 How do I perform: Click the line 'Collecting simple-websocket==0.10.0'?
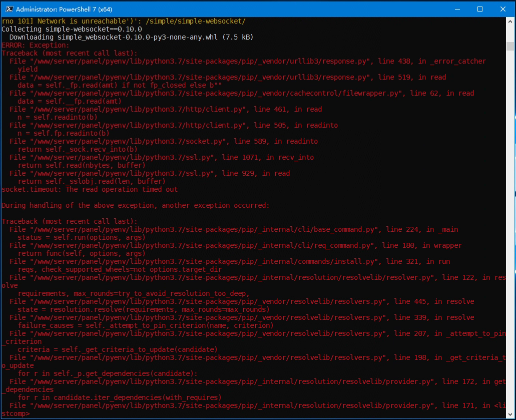(72, 30)
